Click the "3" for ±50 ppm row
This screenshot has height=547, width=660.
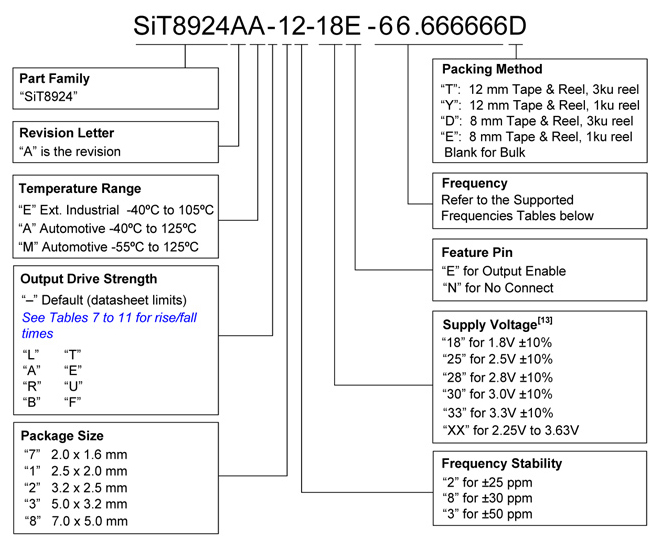tap(487, 514)
